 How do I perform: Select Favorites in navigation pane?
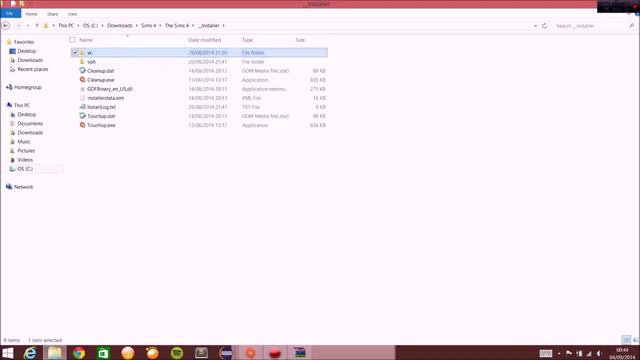(24, 42)
